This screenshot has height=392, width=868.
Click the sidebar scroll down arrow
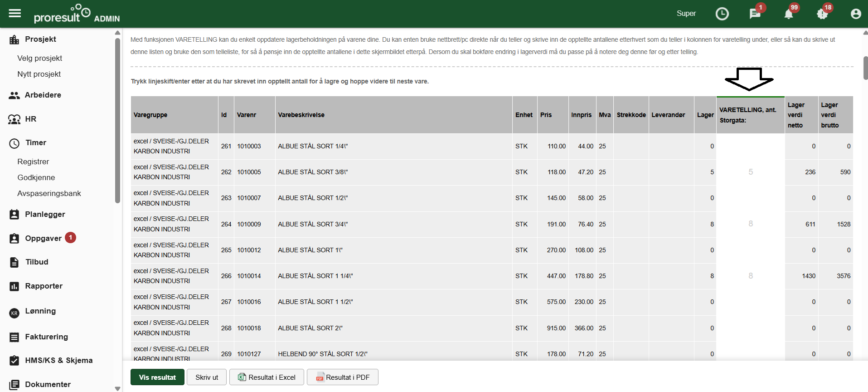coord(117,388)
